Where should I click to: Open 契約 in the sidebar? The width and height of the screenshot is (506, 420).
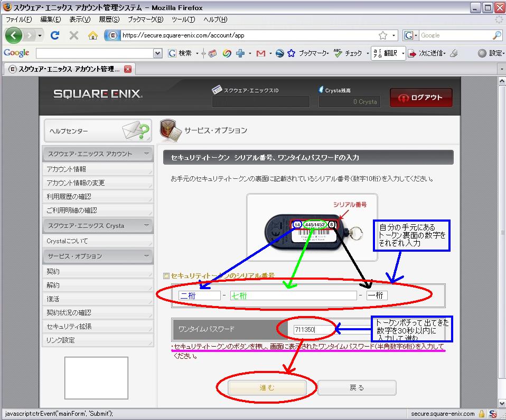tap(98, 271)
